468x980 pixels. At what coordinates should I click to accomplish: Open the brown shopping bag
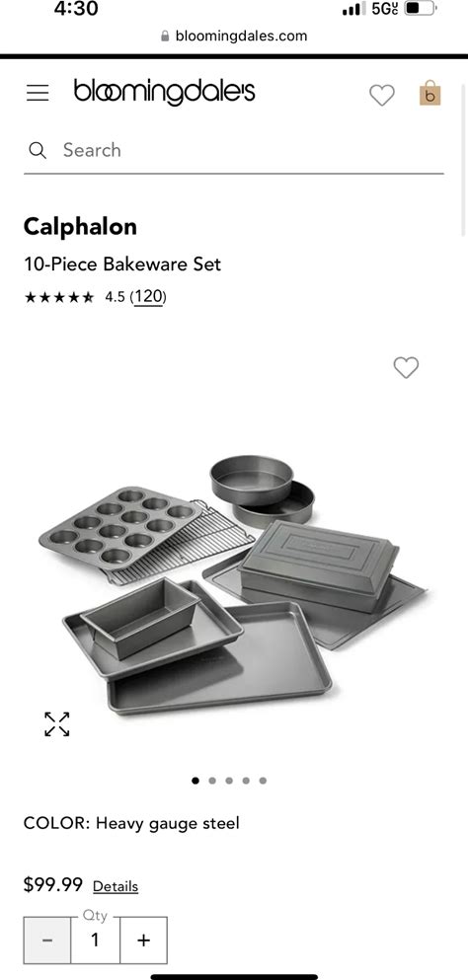point(429,93)
